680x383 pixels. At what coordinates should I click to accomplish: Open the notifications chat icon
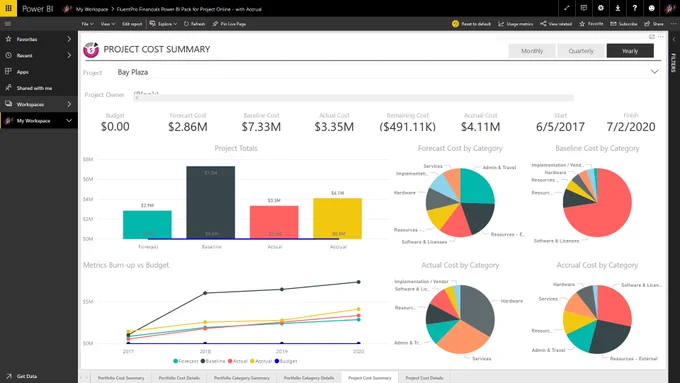pyautogui.click(x=584, y=8)
